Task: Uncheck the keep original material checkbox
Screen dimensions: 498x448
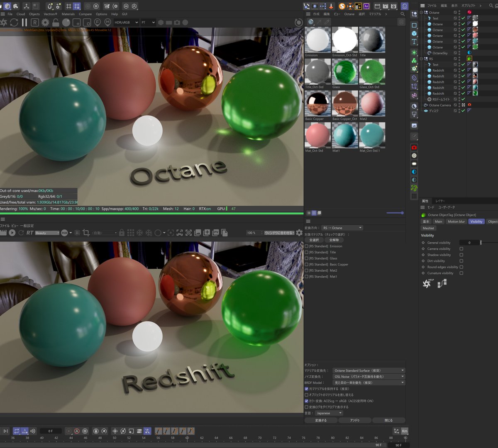Action: 307,389
